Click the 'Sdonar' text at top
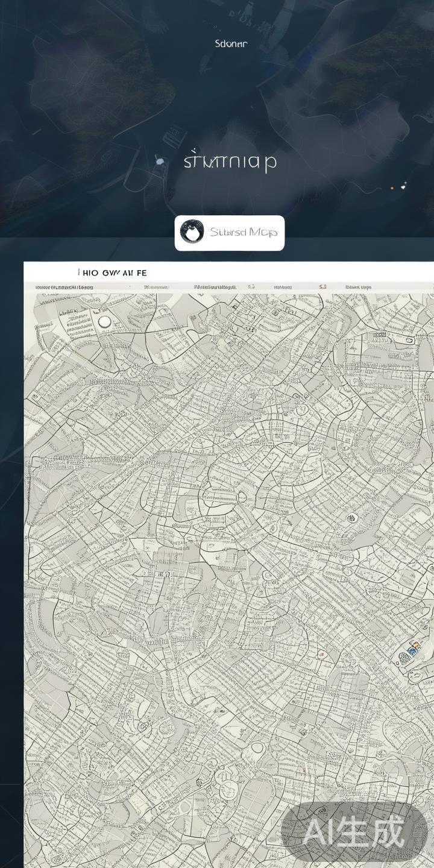This screenshot has width=434, height=868. 231,44
